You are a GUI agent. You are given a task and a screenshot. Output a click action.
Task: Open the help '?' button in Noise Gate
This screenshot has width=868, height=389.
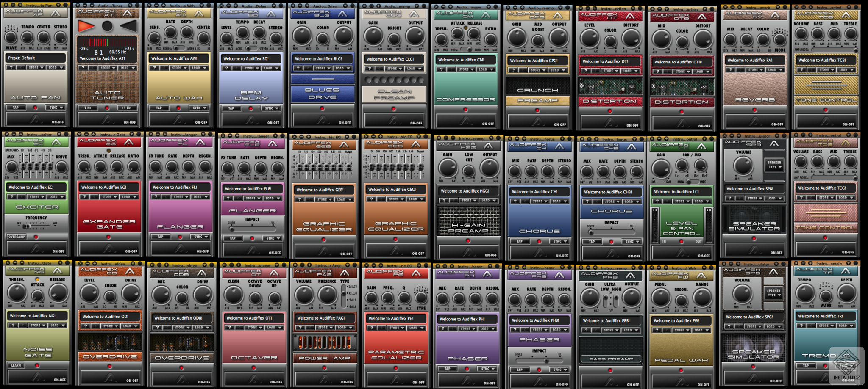coord(13,326)
